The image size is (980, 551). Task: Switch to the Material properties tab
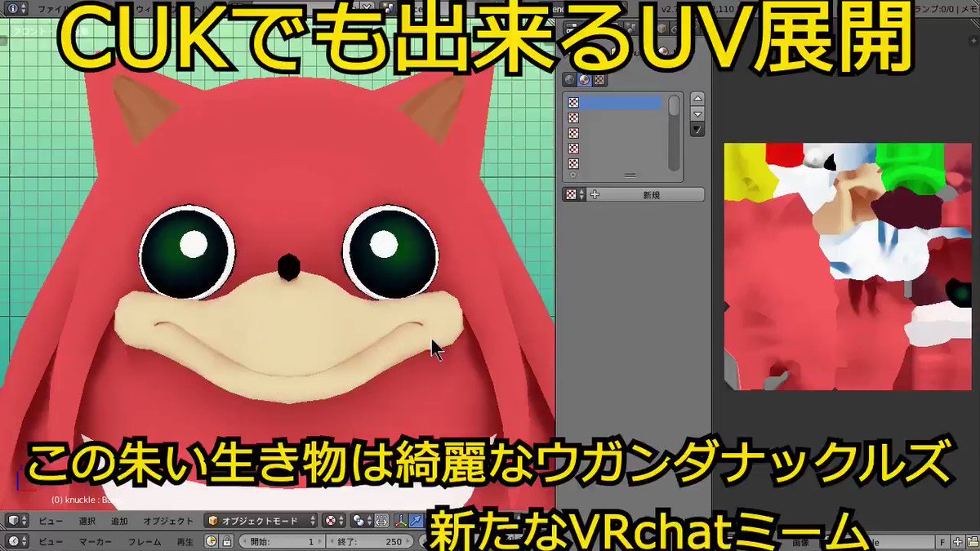[584, 79]
